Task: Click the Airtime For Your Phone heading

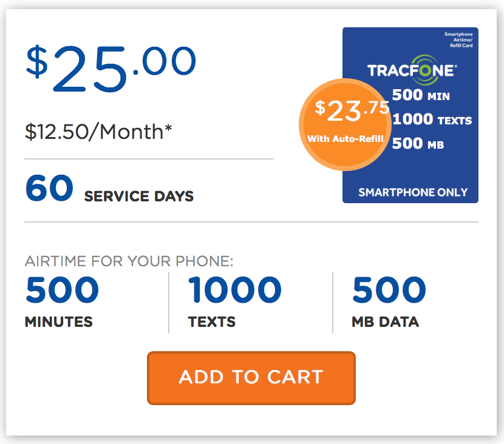Action: [x=129, y=261]
